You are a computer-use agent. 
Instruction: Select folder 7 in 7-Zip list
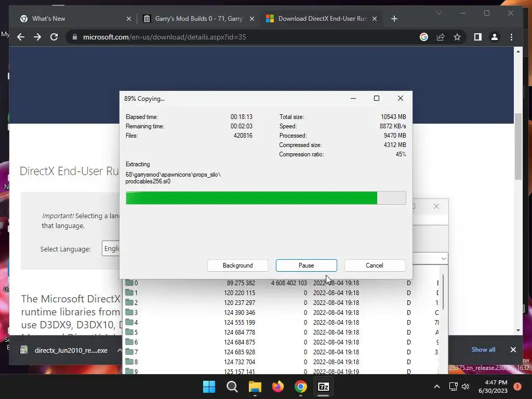[282, 352]
